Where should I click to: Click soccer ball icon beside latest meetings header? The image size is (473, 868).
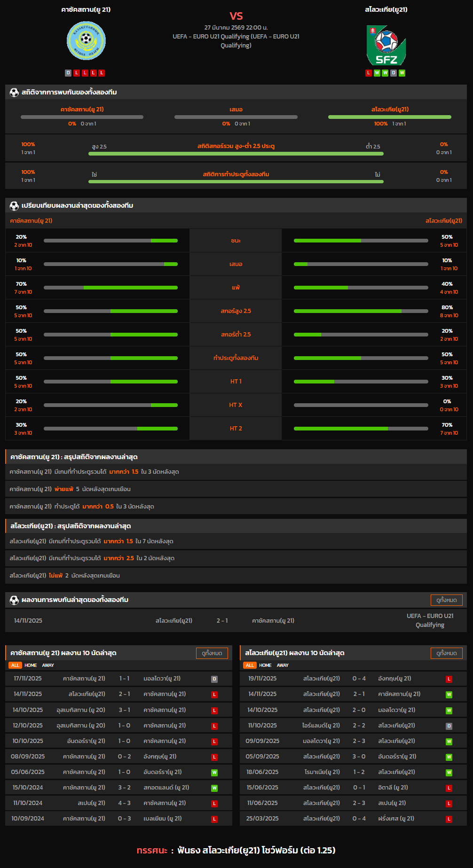point(14,600)
